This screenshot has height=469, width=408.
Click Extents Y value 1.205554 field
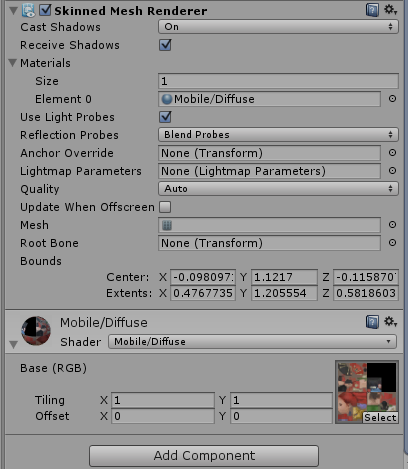coord(284,293)
